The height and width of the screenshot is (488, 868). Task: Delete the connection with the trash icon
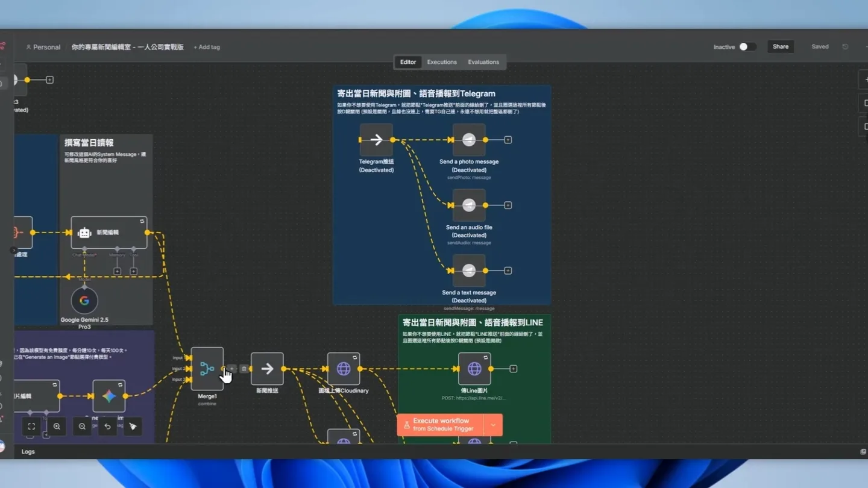pos(244,369)
